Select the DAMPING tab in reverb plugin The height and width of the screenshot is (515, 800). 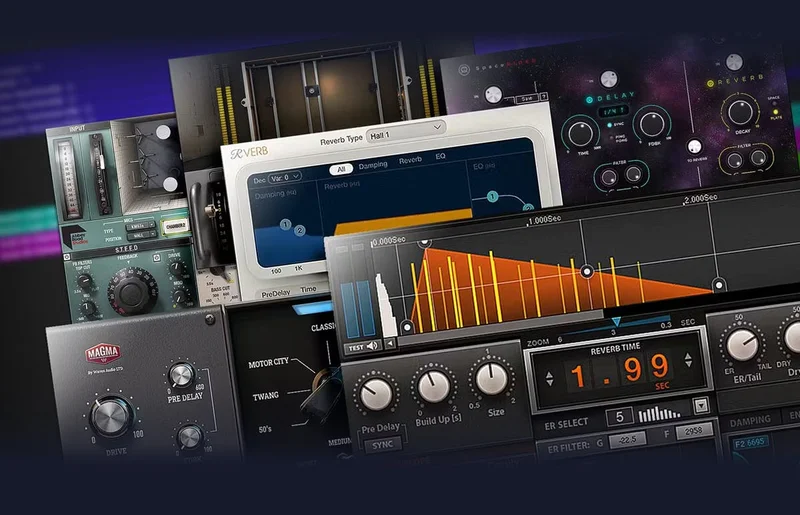tap(750, 421)
